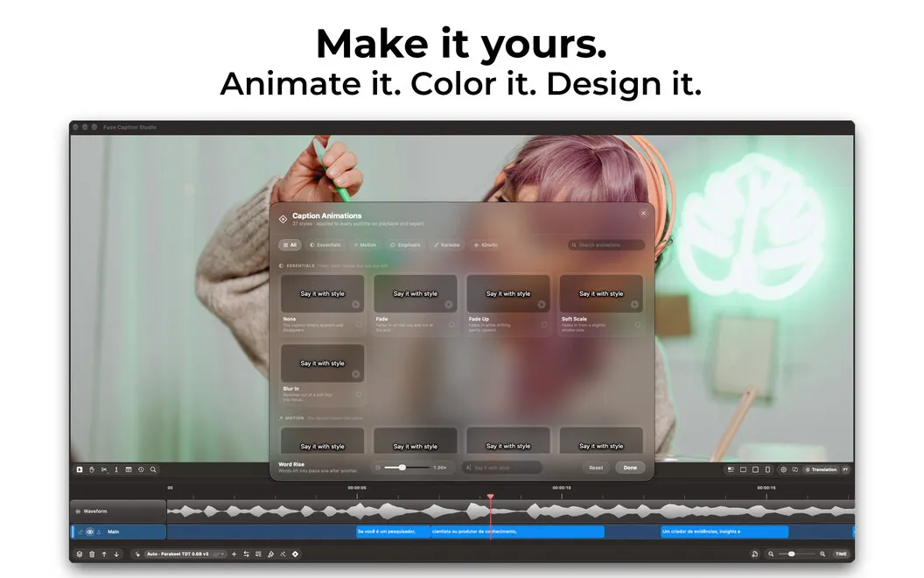Choose the landscape aspect ratio icon
This screenshot has width=924, height=578.
pyautogui.click(x=743, y=469)
